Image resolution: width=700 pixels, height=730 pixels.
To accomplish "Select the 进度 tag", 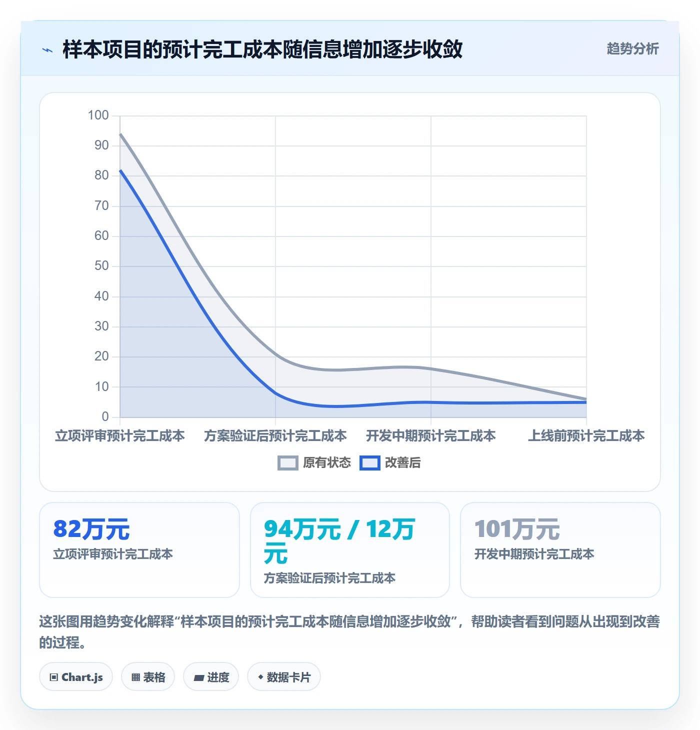I will click(211, 677).
